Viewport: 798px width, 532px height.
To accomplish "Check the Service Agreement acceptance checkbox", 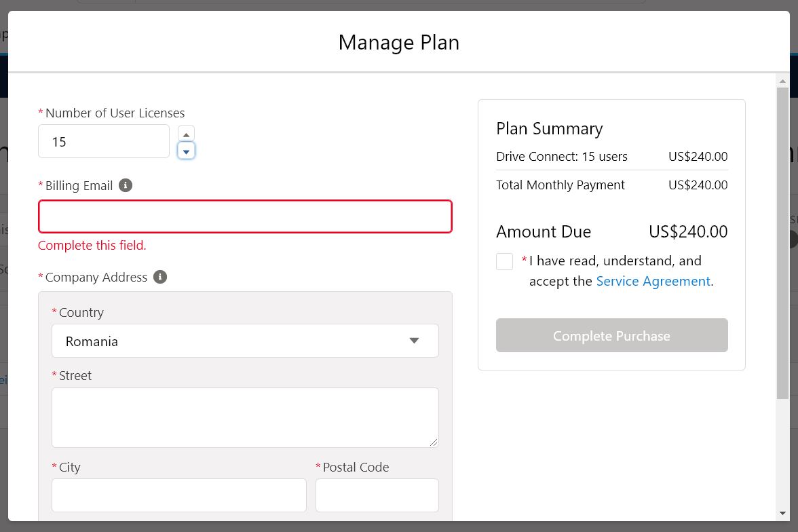I will point(504,262).
